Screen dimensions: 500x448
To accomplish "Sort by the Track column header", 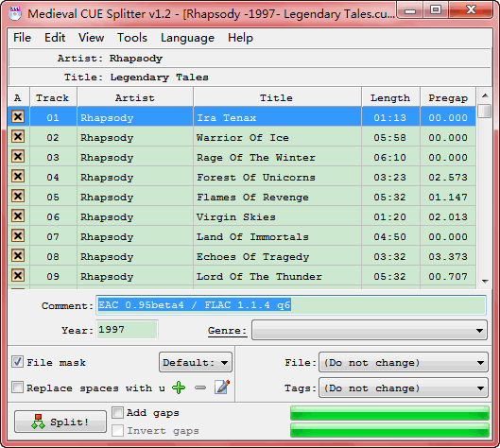I will (x=53, y=97).
